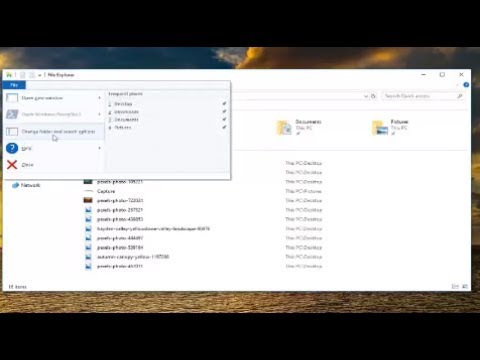Expand the Open Windows PowerShell submenu arrow

(99, 114)
